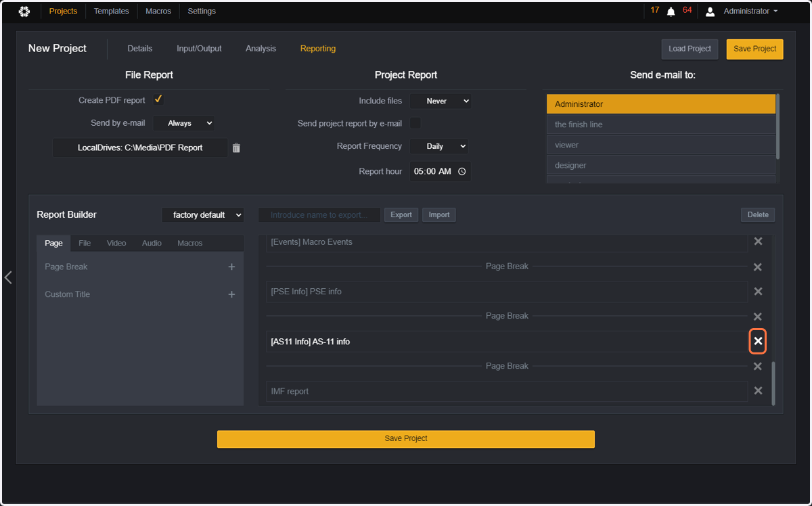Select the Audio tab in Report Builder
Viewport: 812px width, 506px height.
(x=152, y=243)
